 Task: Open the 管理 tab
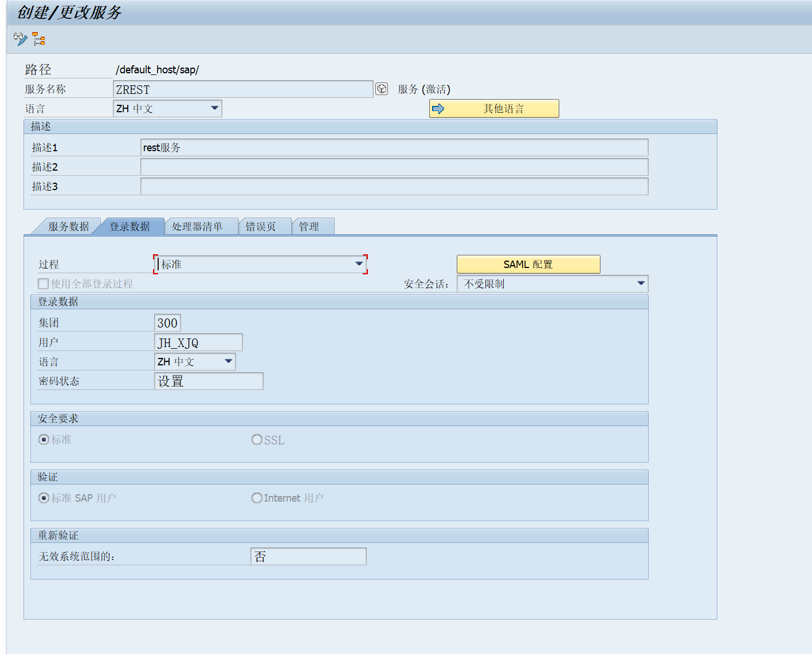click(311, 226)
